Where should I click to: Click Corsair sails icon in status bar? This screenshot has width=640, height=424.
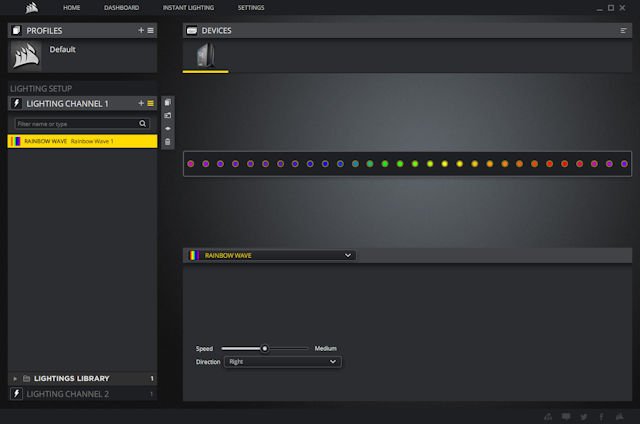[x=620, y=416]
